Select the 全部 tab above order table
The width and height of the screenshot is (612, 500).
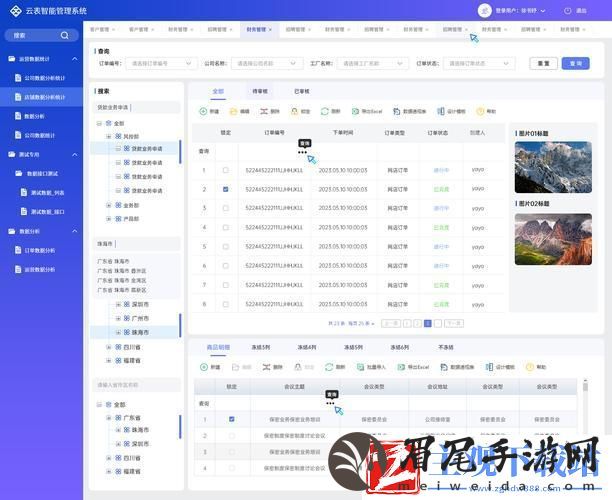218,91
